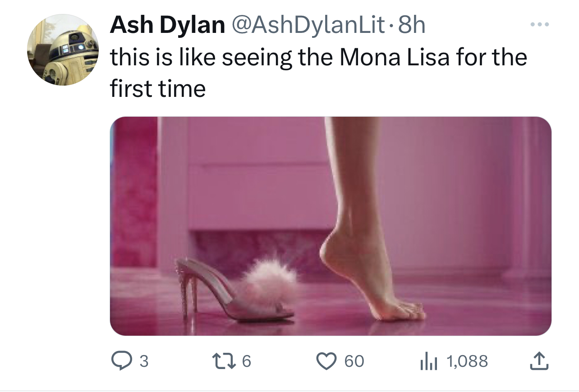Click the like icon next to the 60 count

[x=328, y=360]
